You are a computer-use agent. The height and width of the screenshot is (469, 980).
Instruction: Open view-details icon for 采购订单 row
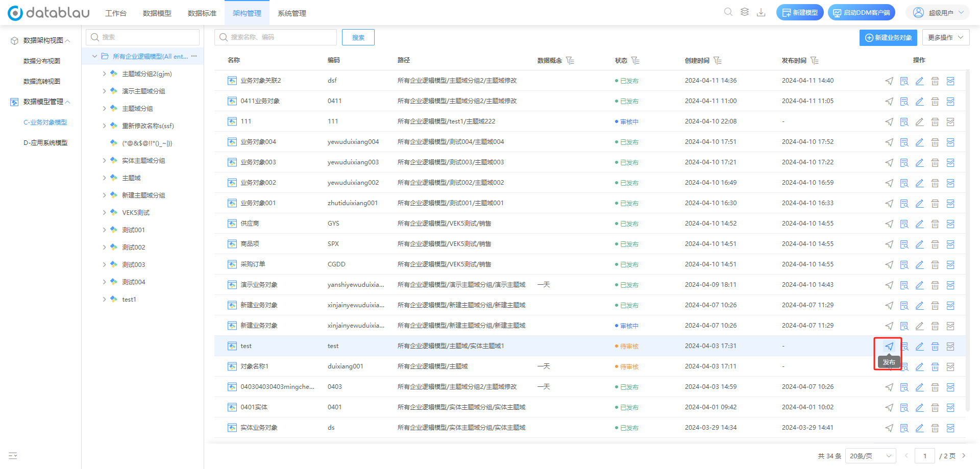[904, 265]
